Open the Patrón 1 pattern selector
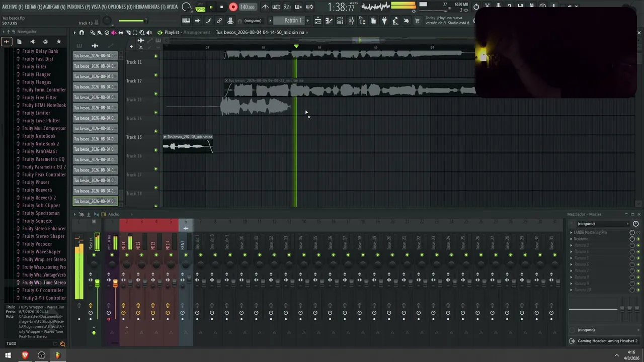The image size is (644, 362). pos(293,21)
